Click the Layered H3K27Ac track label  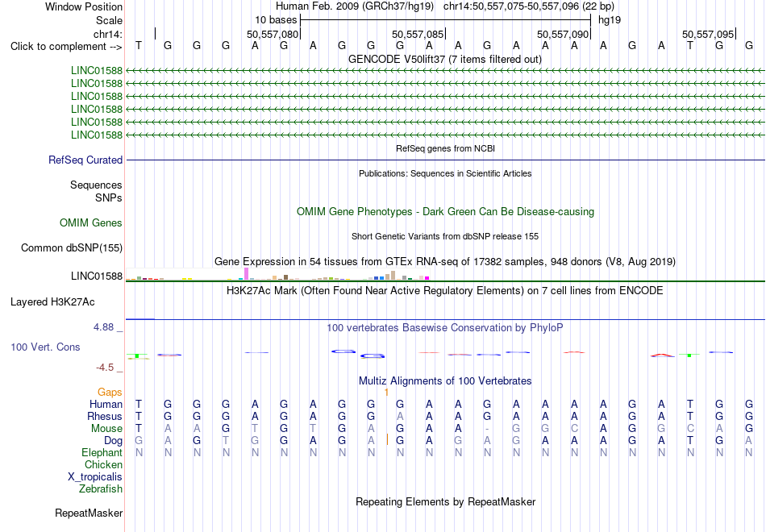(x=52, y=302)
